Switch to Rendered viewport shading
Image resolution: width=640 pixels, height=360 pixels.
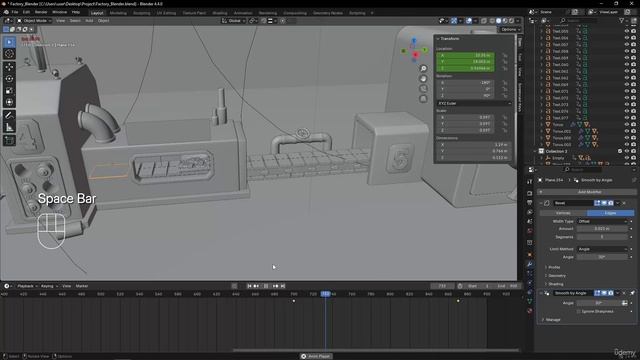pos(511,20)
